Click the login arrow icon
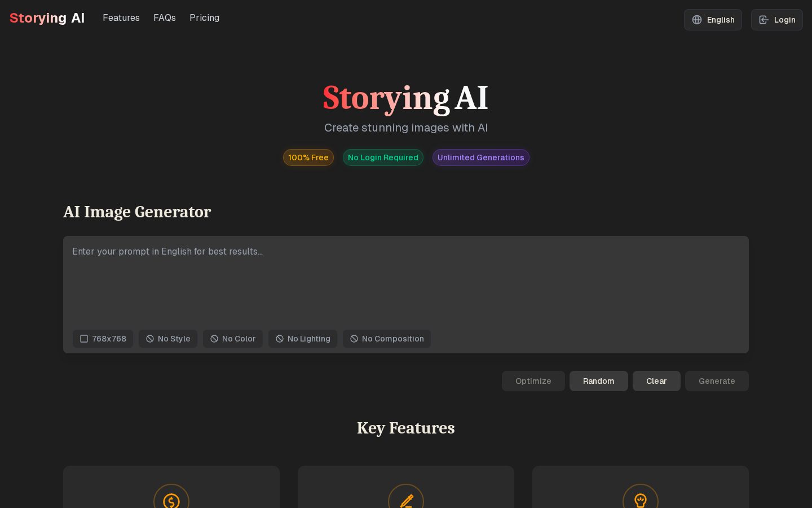The image size is (812, 508). [764, 20]
